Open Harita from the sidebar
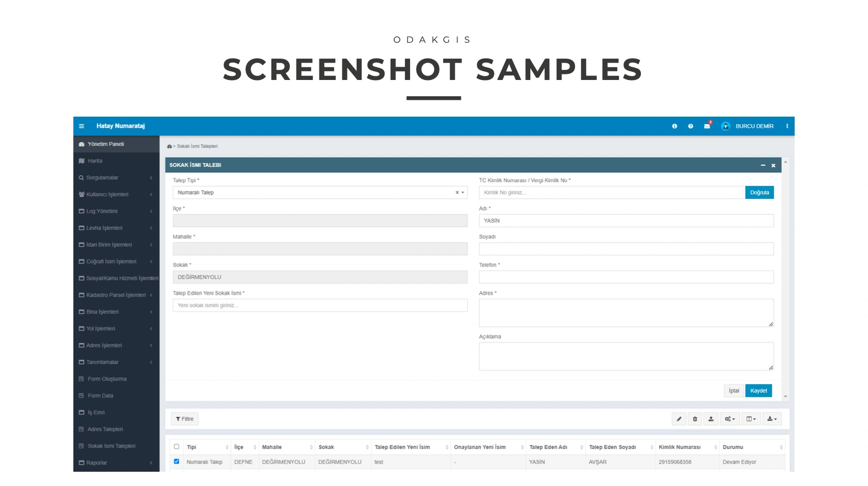868x486 pixels. 95,161
